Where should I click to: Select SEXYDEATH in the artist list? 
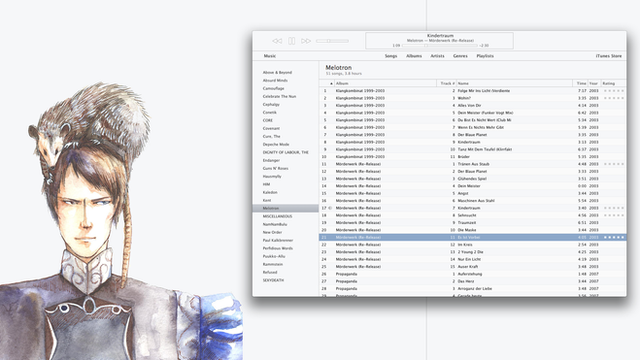point(273,280)
